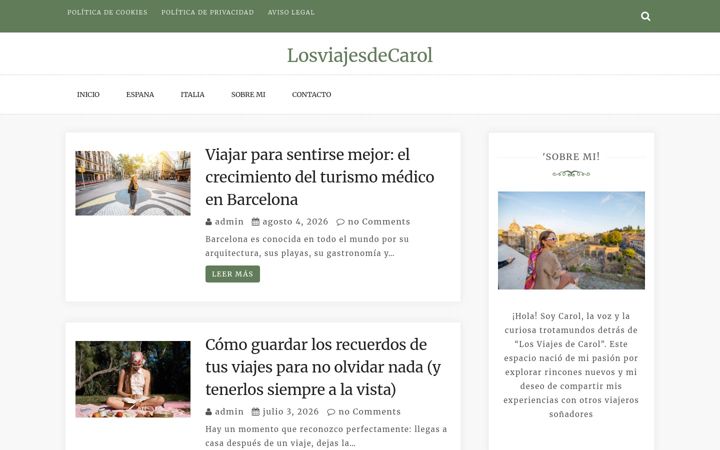Click the '¡SOBRE MI!' sidebar heading
The image size is (720, 450).
pyautogui.click(x=571, y=157)
